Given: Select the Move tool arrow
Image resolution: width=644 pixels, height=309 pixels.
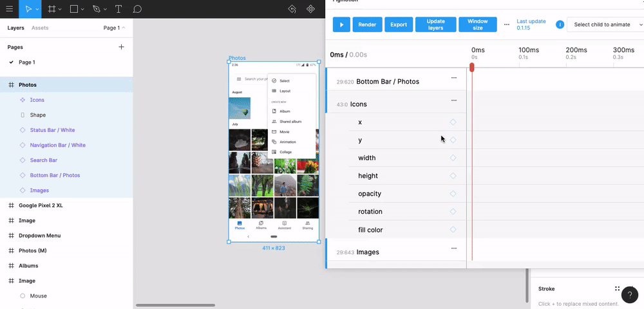Looking at the screenshot, I should tap(28, 9).
